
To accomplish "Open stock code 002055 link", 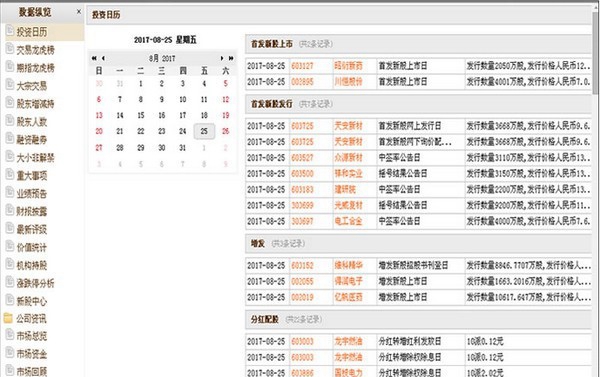I will (x=302, y=281).
